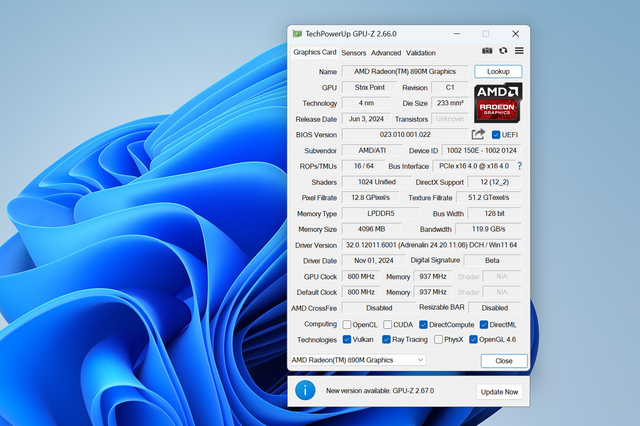This screenshot has width=640, height=426.
Task: Toggle the OpenCL checkbox
Action: [x=347, y=325]
